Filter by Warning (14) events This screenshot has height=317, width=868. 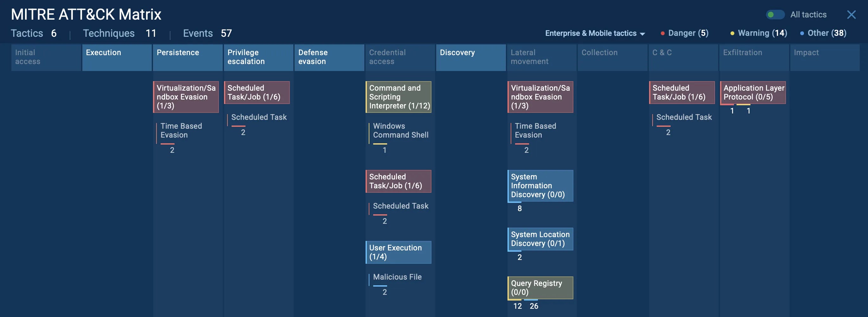point(758,33)
